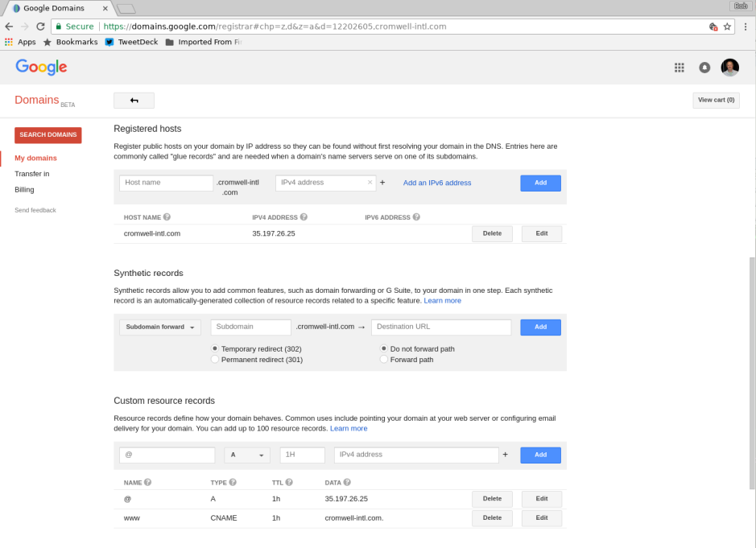
Task: Click the Google logo
Action: pyautogui.click(x=42, y=68)
